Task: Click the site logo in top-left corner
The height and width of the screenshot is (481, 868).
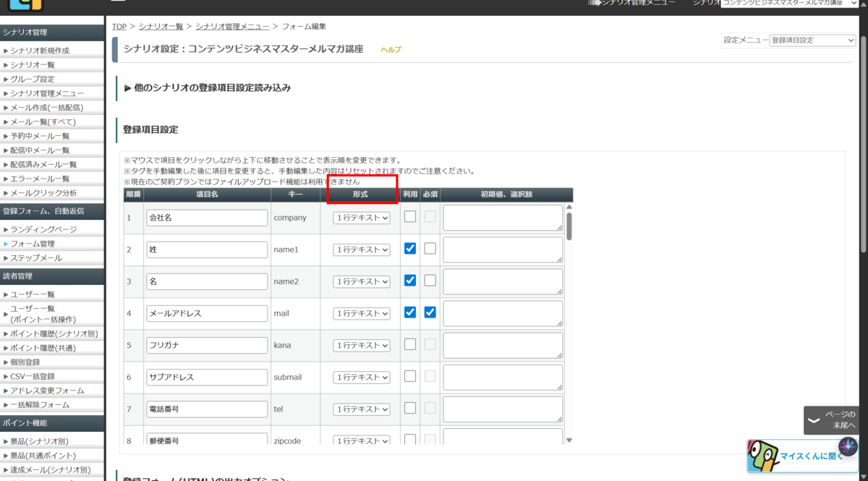Action: click(x=26, y=4)
